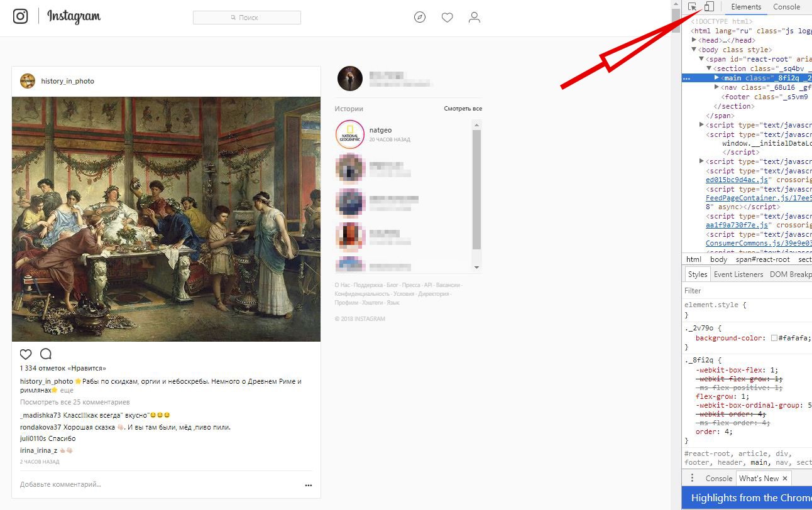The image size is (812, 510).
Task: Select the html breadcrumb item
Action: [694, 259]
